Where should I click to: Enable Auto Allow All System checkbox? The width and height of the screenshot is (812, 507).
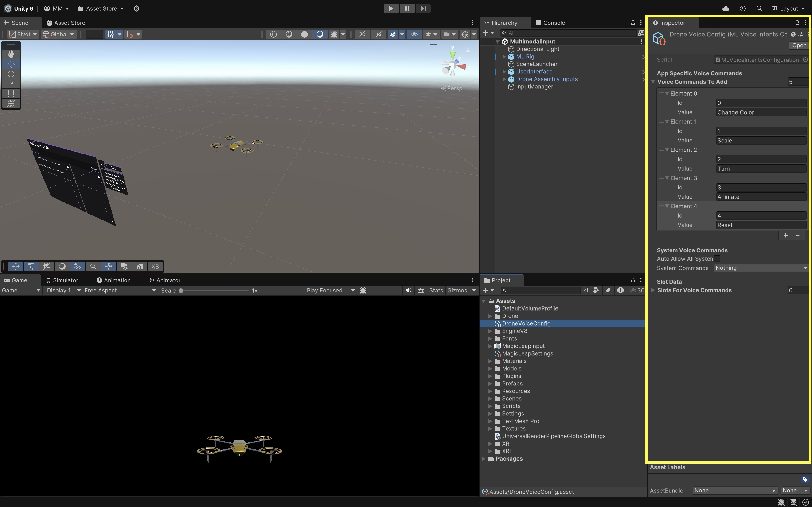[x=717, y=259]
